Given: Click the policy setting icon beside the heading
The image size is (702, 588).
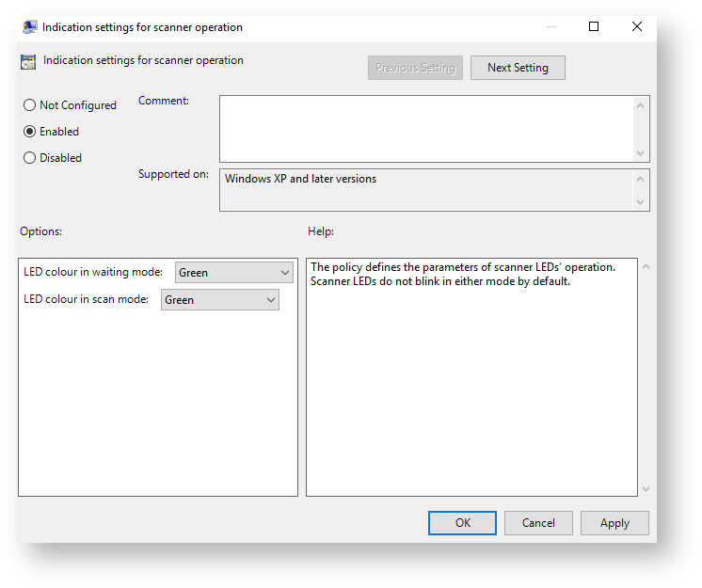Looking at the screenshot, I should click(x=29, y=62).
